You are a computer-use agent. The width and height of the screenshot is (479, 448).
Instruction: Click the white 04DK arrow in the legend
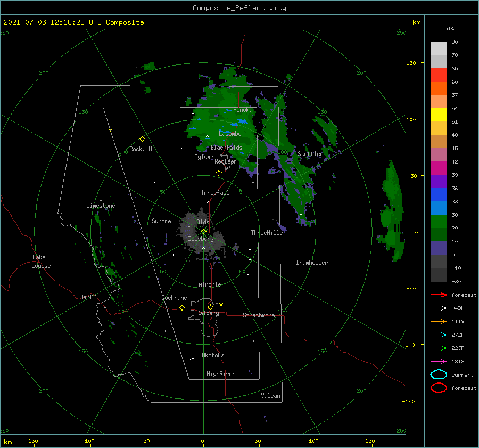pos(439,308)
